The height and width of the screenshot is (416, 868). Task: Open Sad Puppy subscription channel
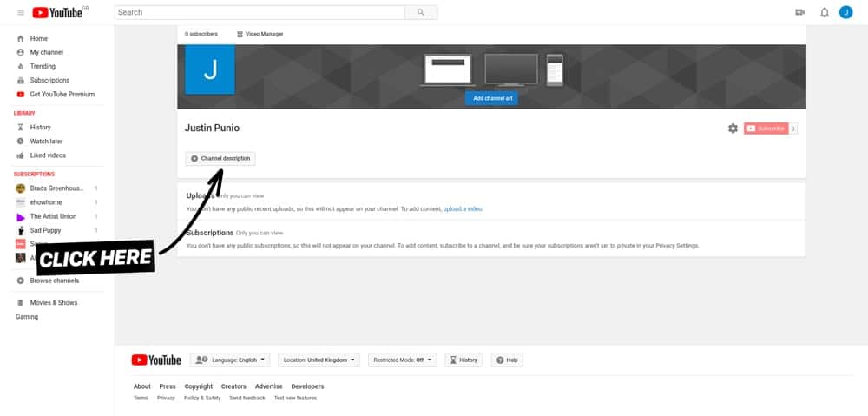coord(45,230)
